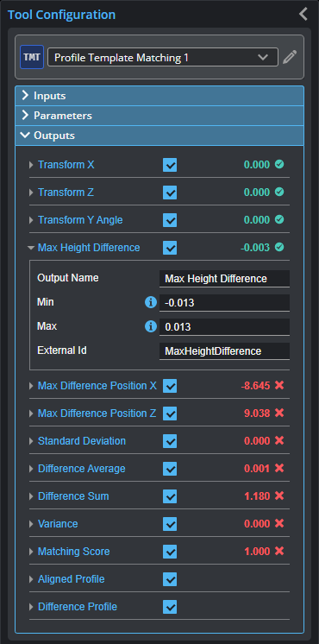Viewport: 319px width, 644px height.
Task: Uncheck the Transform Z output checkbox
Action: [x=170, y=193]
